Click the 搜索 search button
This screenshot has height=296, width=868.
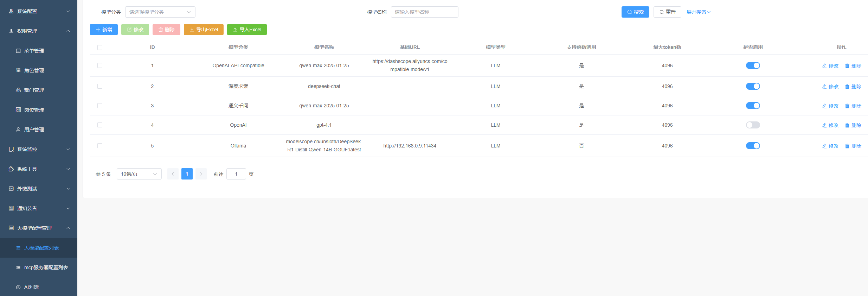point(635,12)
